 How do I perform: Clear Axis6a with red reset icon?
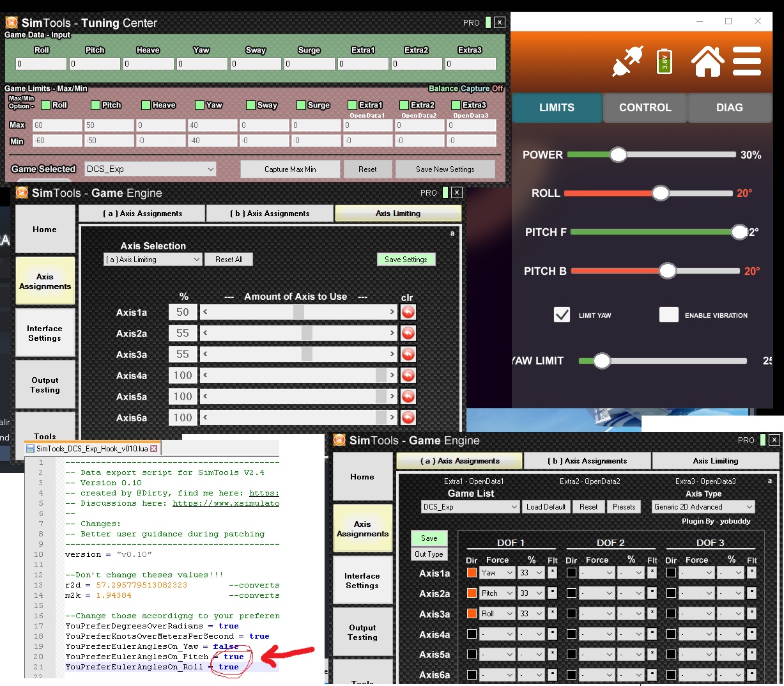tap(408, 417)
